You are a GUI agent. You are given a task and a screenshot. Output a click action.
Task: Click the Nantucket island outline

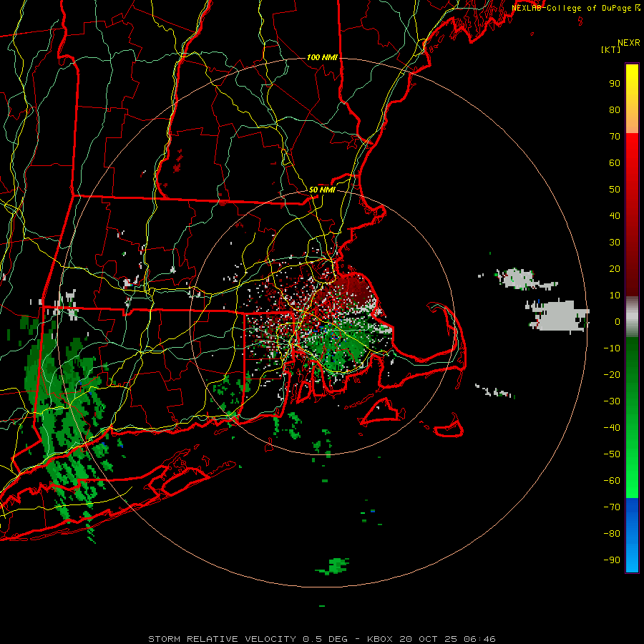point(449,427)
